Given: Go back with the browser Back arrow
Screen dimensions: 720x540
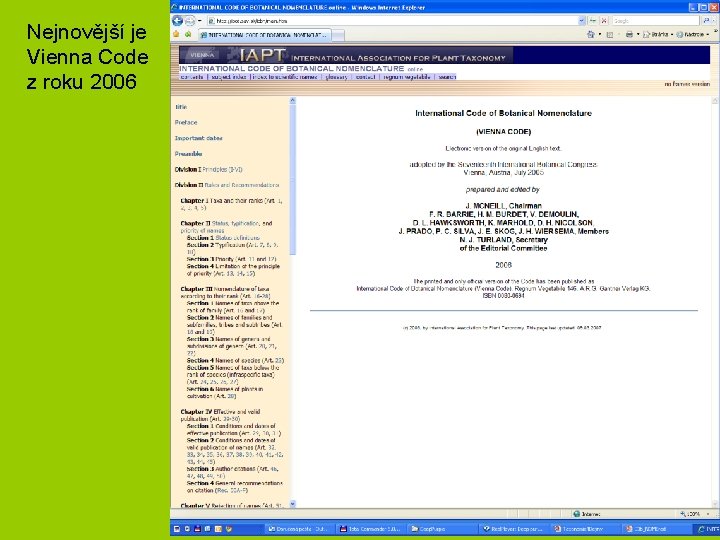Looking at the screenshot, I should point(177,21).
